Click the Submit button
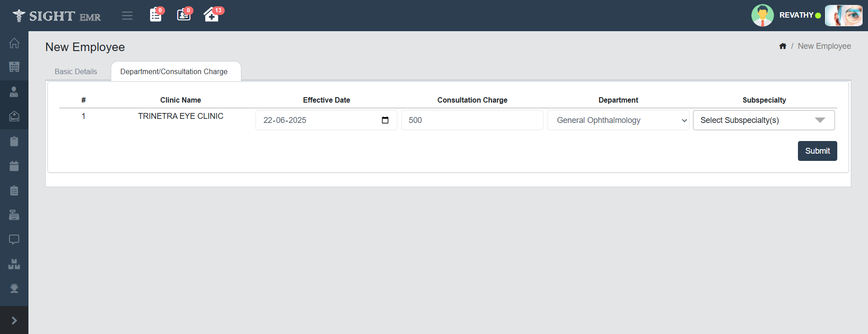Viewport: 868px width, 334px height. (x=817, y=151)
